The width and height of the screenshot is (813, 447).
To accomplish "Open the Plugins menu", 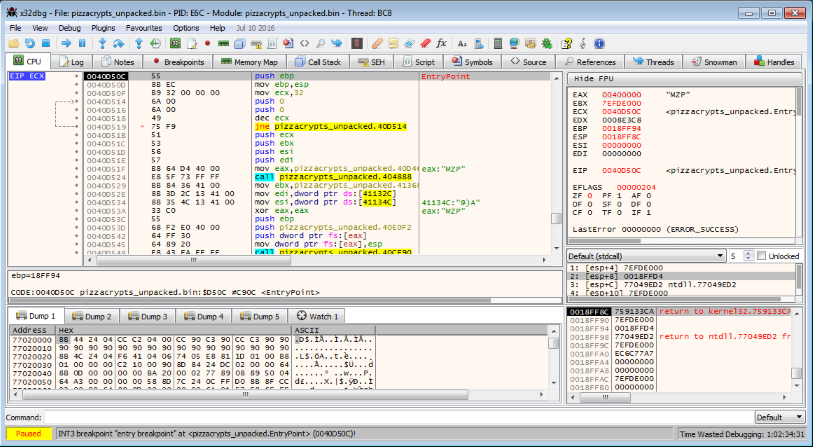I will click(103, 28).
